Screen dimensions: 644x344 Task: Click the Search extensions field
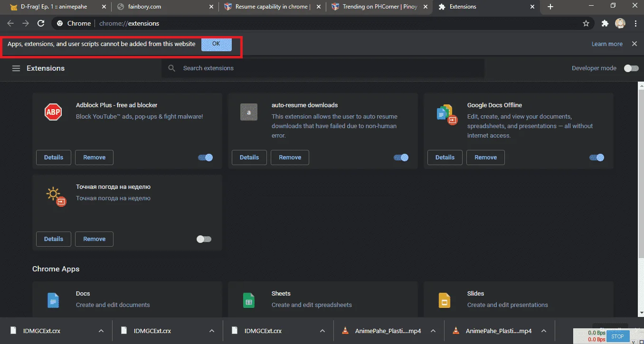(323, 68)
